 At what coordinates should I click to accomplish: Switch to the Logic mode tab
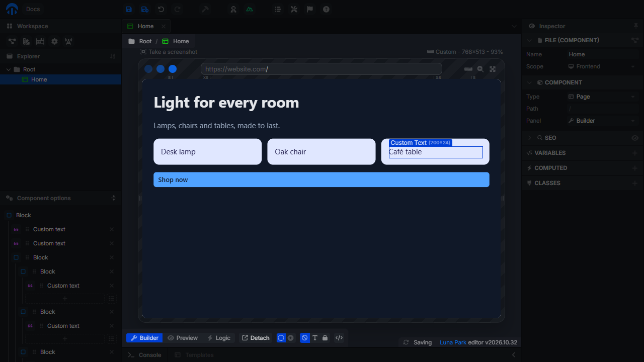pyautogui.click(x=219, y=338)
